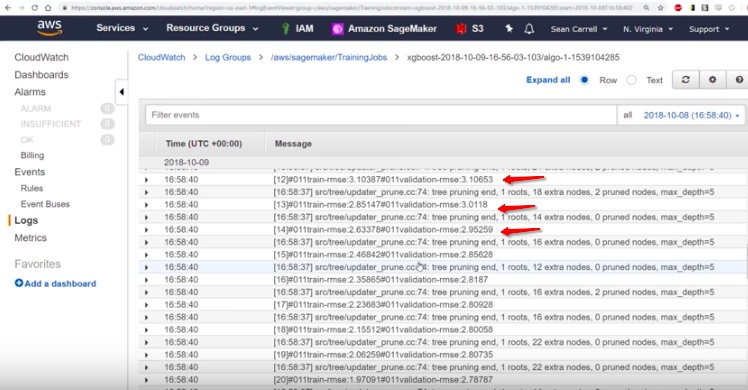748x390 pixels.
Task: Click browser back arrow
Action: tap(8, 8)
